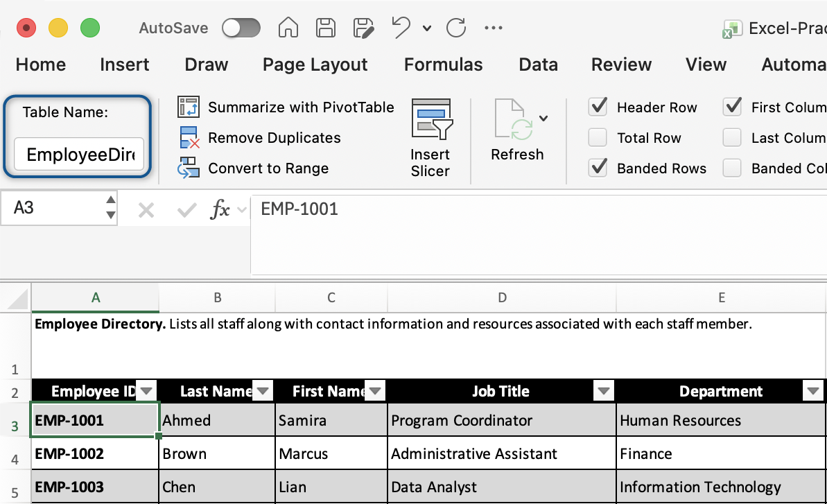
Task: Click the formula bar confirm checkmark
Action: tap(186, 210)
